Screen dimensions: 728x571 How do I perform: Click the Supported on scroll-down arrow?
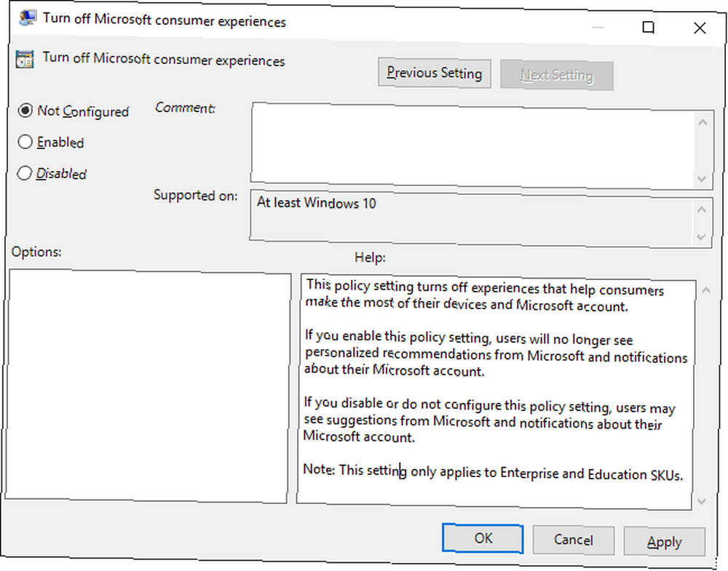[x=701, y=238]
